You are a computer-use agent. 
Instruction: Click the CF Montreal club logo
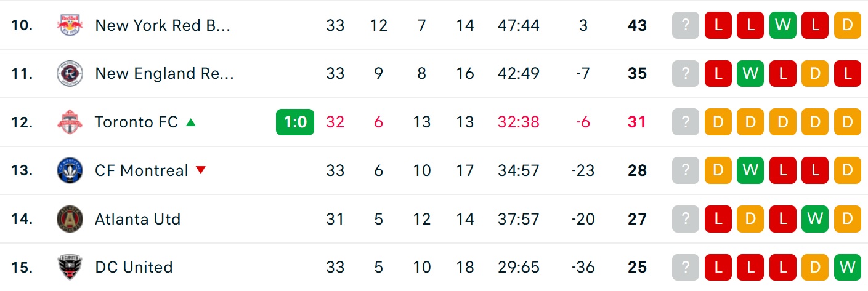69,170
